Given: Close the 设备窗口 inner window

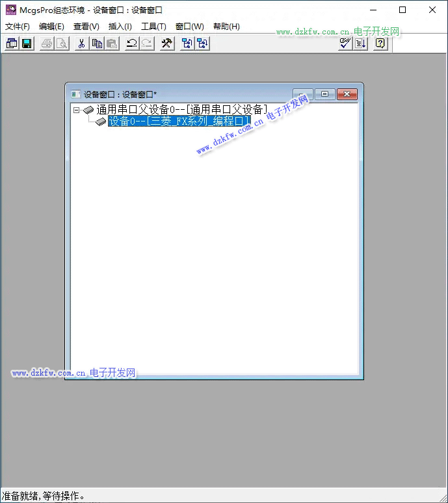Looking at the screenshot, I should point(348,94).
